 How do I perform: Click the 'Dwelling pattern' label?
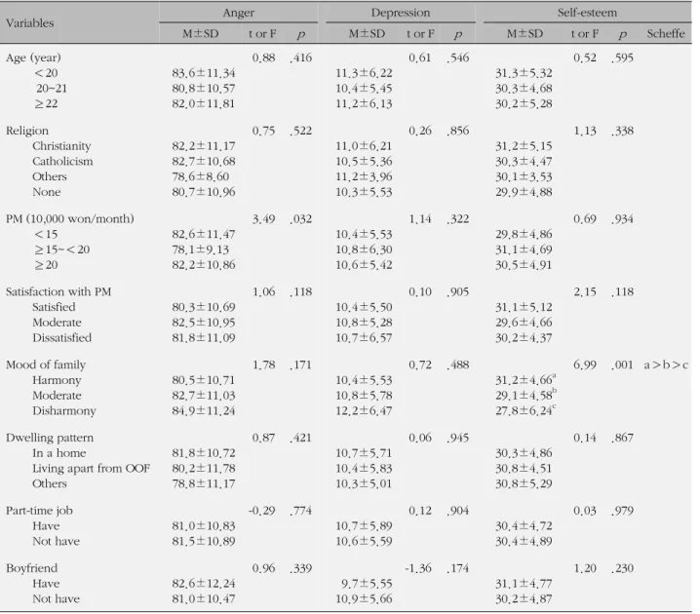pyautogui.click(x=50, y=438)
